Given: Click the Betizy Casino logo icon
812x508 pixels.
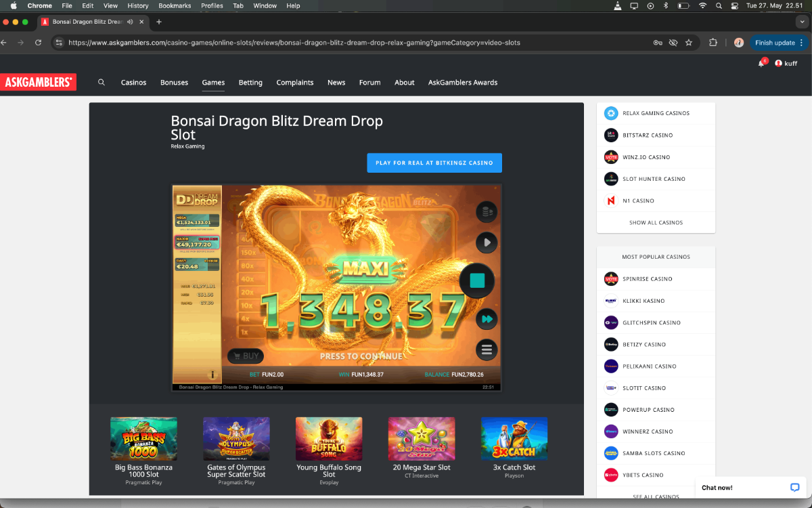Looking at the screenshot, I should [611, 344].
